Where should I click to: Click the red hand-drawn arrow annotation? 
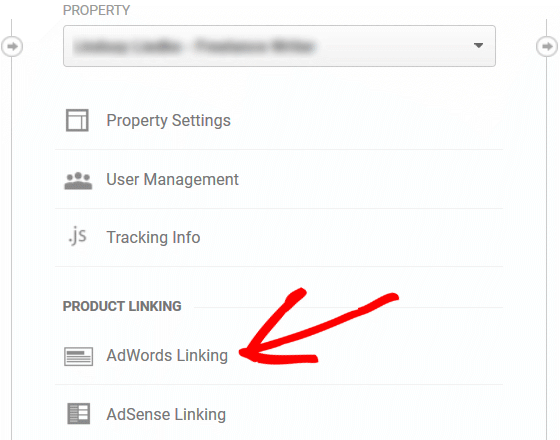coord(318,327)
